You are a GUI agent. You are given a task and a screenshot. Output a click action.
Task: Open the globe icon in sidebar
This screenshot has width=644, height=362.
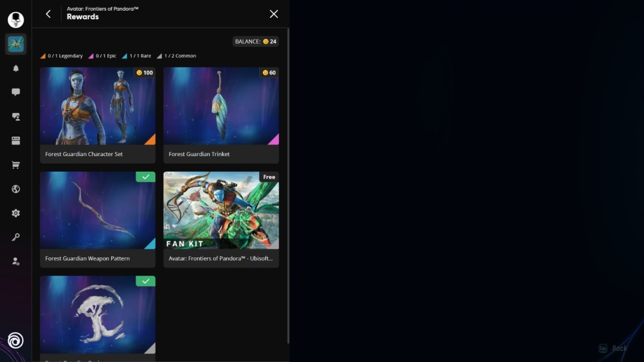pos(16,189)
